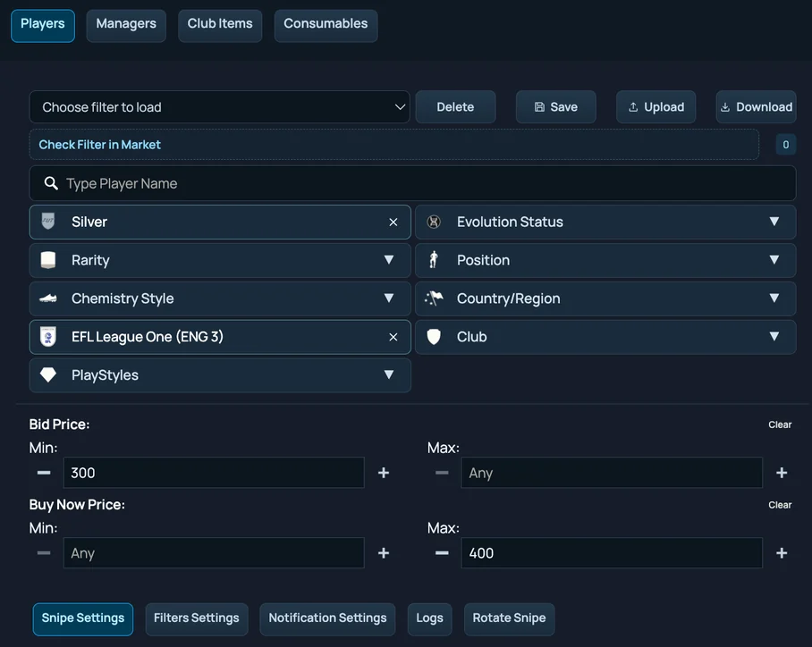Decrease the Buy Now Price minimum
Screen dimensions: 812x647
pos(44,553)
